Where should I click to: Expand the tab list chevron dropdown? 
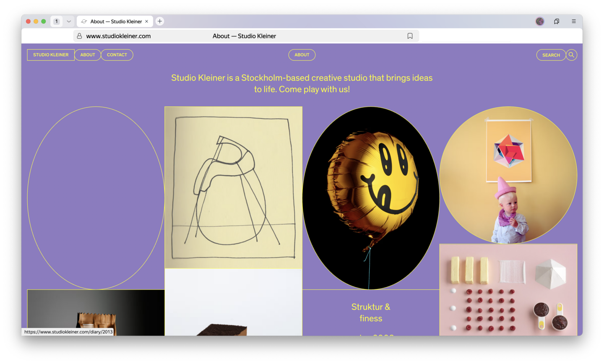(69, 21)
